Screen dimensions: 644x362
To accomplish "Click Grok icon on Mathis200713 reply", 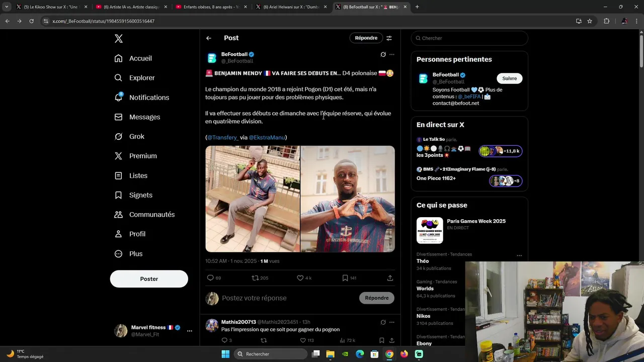I will [x=383, y=322].
